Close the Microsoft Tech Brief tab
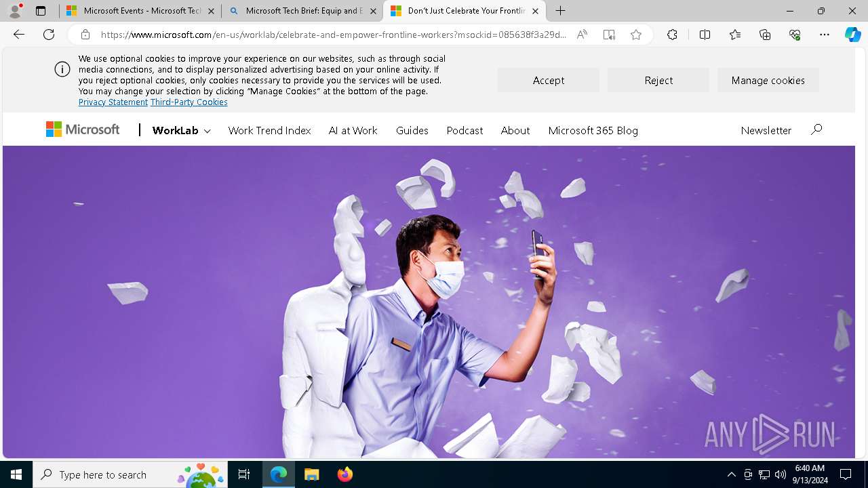 point(373,11)
